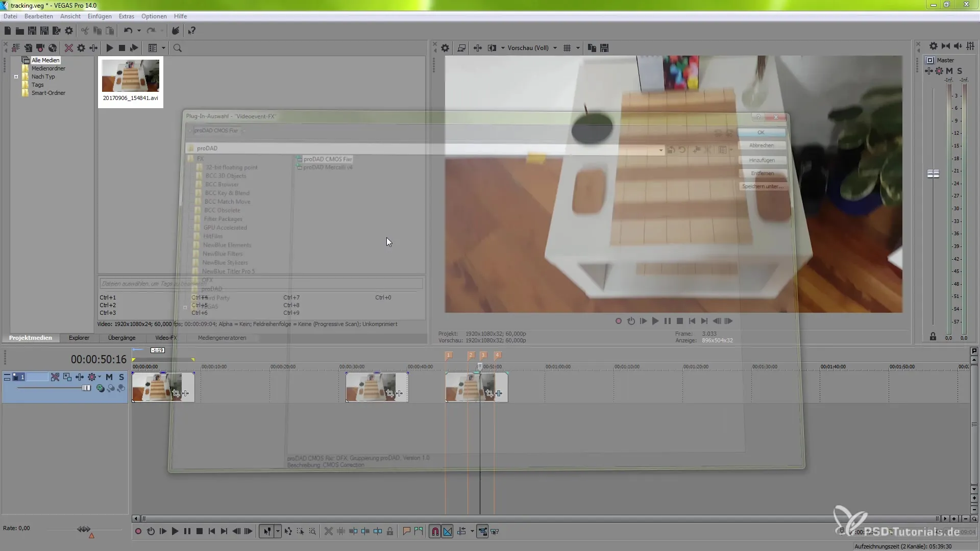The width and height of the screenshot is (980, 551).
Task: Open the Optionen menu
Action: [154, 16]
